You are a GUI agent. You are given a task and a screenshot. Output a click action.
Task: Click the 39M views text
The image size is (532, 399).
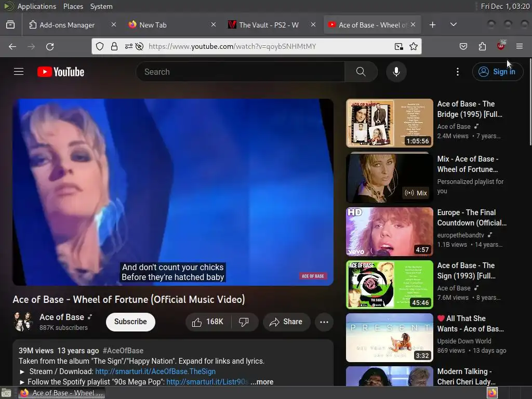coord(36,351)
